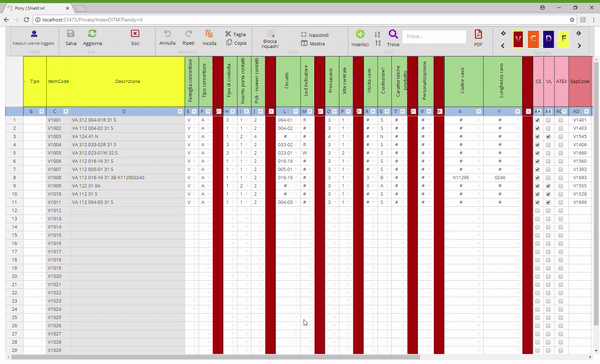Click the ItemCode column header

point(59,82)
